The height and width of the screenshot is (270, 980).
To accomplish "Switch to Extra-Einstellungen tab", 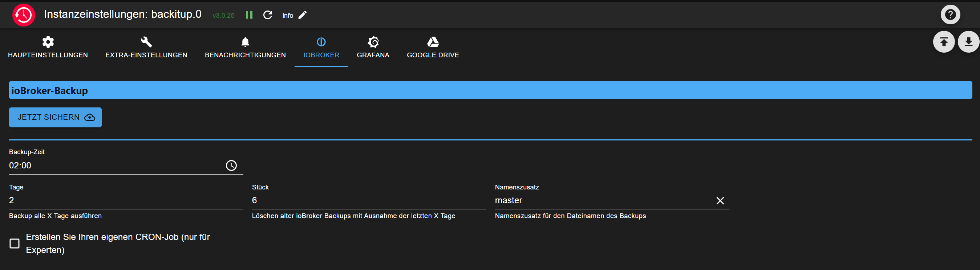I will pos(146,48).
